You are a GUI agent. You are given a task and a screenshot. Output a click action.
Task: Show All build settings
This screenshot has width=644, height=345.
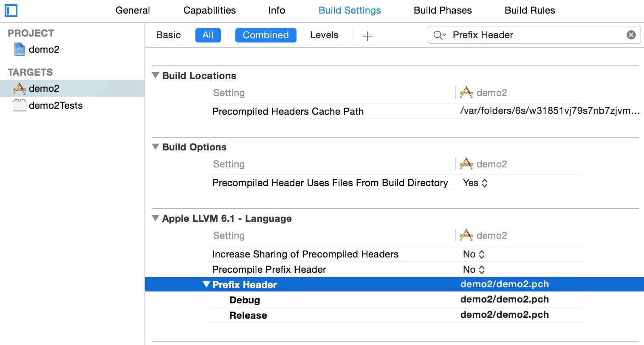click(208, 35)
